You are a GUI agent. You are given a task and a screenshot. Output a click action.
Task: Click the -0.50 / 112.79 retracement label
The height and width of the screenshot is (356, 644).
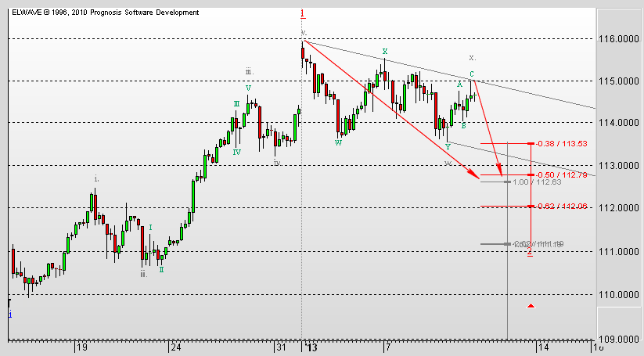coord(556,174)
